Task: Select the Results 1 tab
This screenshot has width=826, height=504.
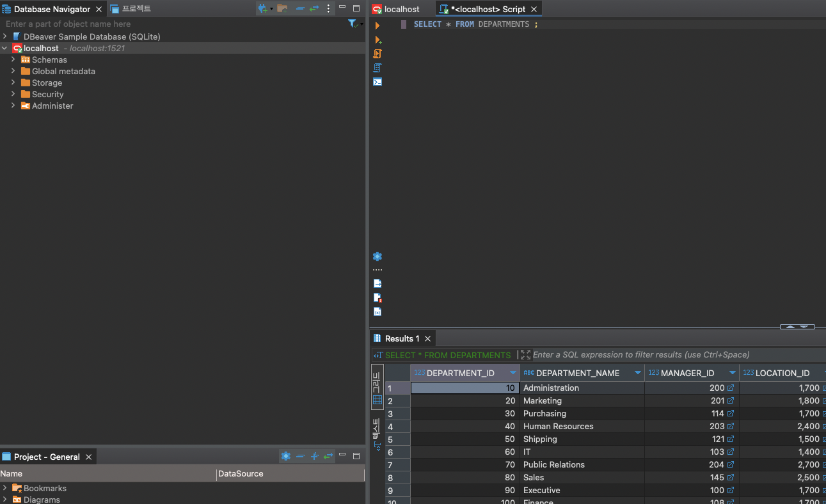Action: [x=402, y=338]
